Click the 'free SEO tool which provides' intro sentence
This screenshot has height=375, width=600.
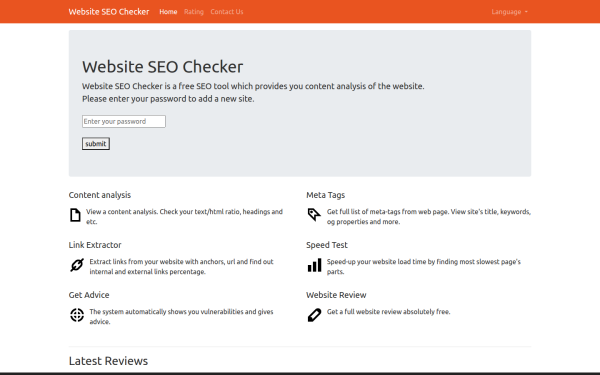tap(253, 86)
